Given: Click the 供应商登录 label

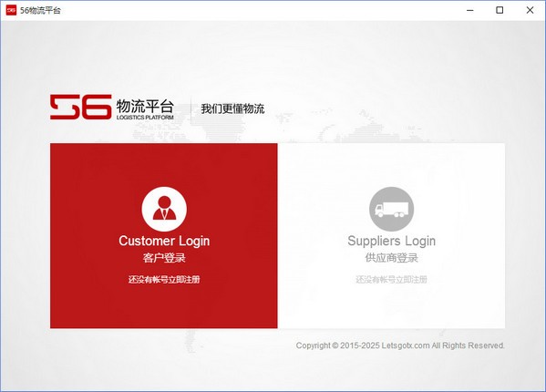Looking at the screenshot, I should click(x=391, y=258).
